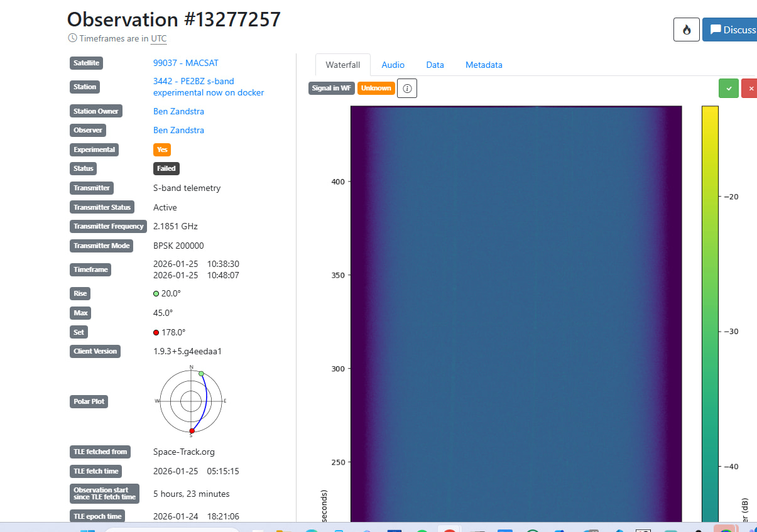Viewport: 757px width, 532px height.
Task: Click the chat bubble Discuss button
Action: point(732,30)
